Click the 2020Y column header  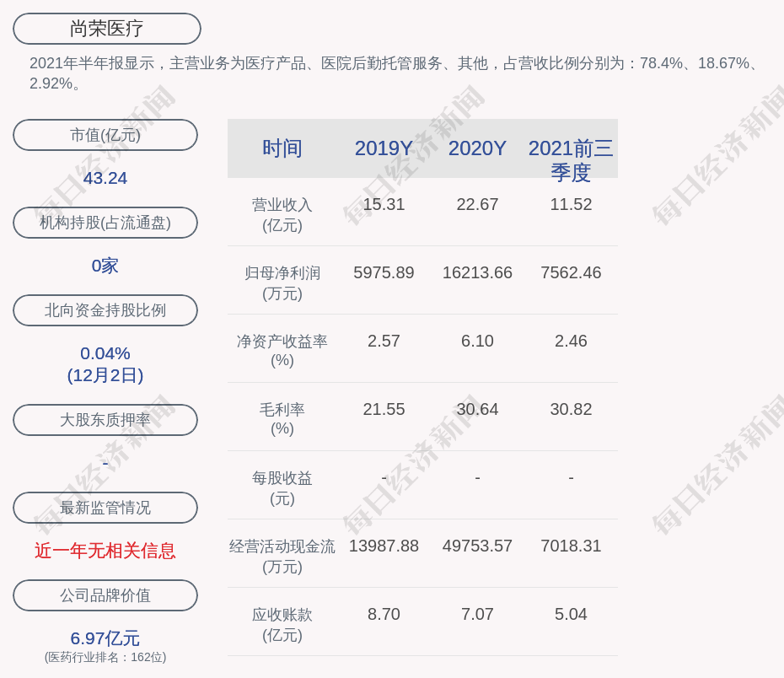(x=477, y=148)
